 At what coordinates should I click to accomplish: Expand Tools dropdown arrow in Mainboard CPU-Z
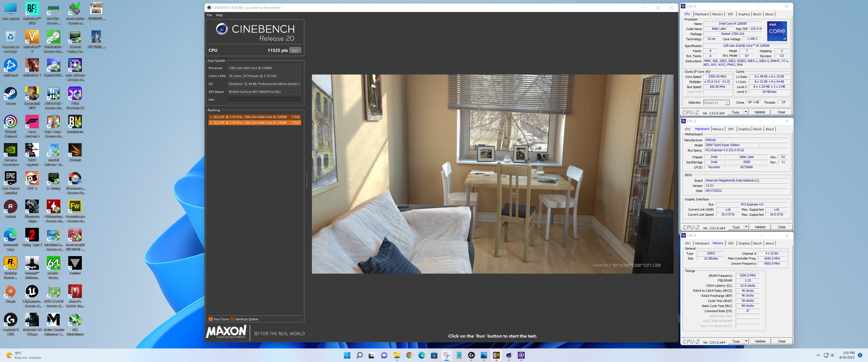pyautogui.click(x=746, y=227)
